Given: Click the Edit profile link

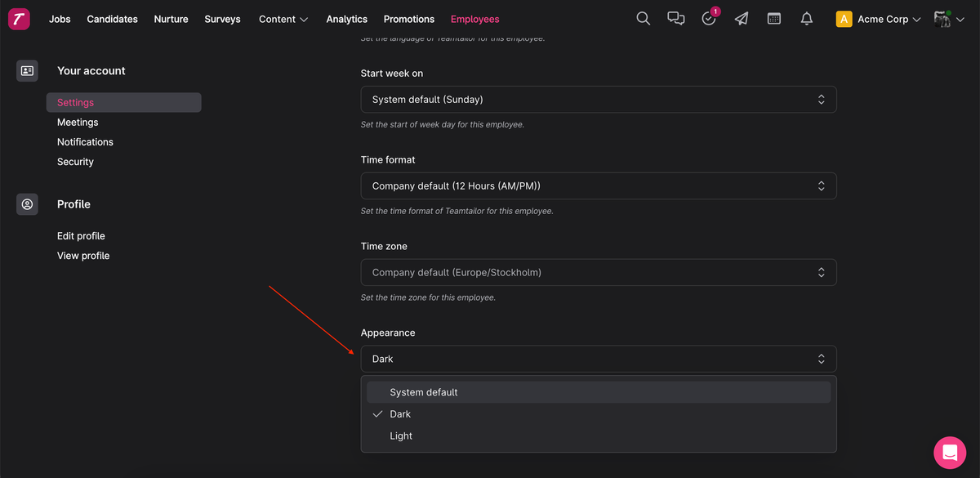Looking at the screenshot, I should 81,236.
